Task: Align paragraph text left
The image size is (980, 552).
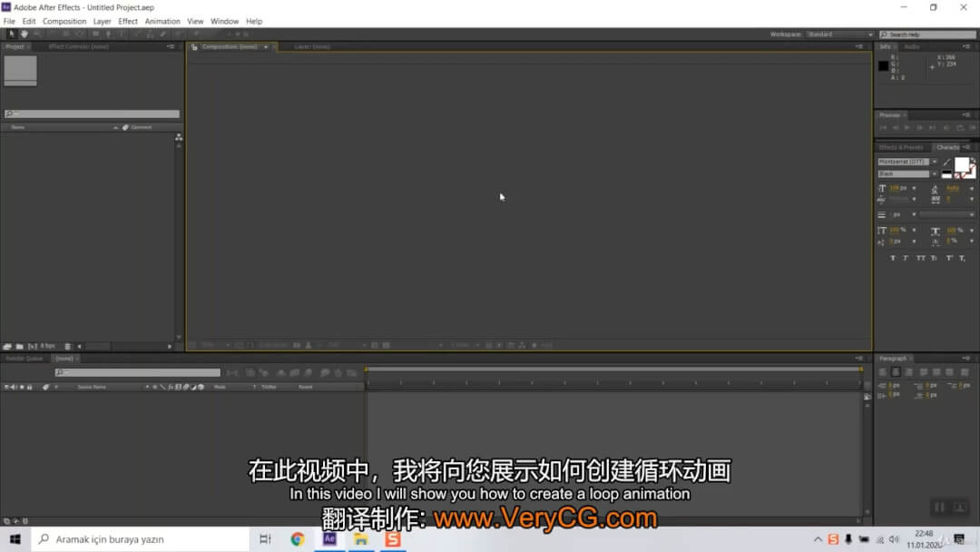Action: point(883,372)
